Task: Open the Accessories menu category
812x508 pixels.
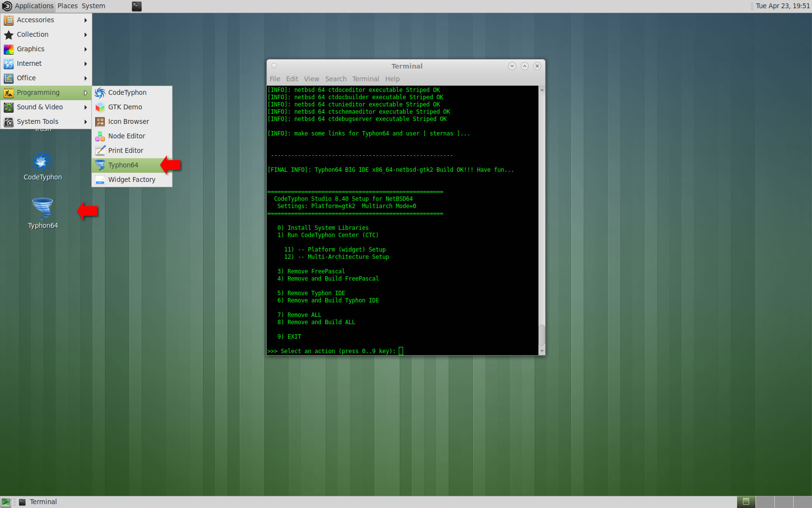Action: (46, 20)
